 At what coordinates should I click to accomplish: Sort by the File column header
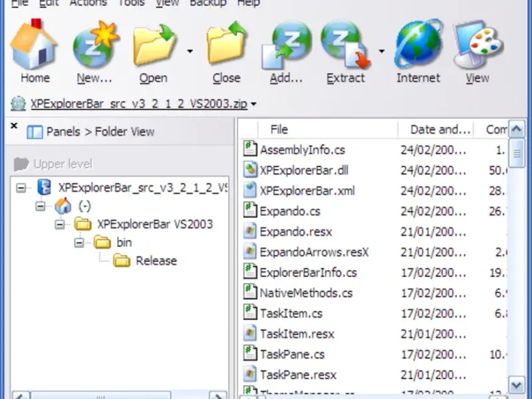point(328,129)
